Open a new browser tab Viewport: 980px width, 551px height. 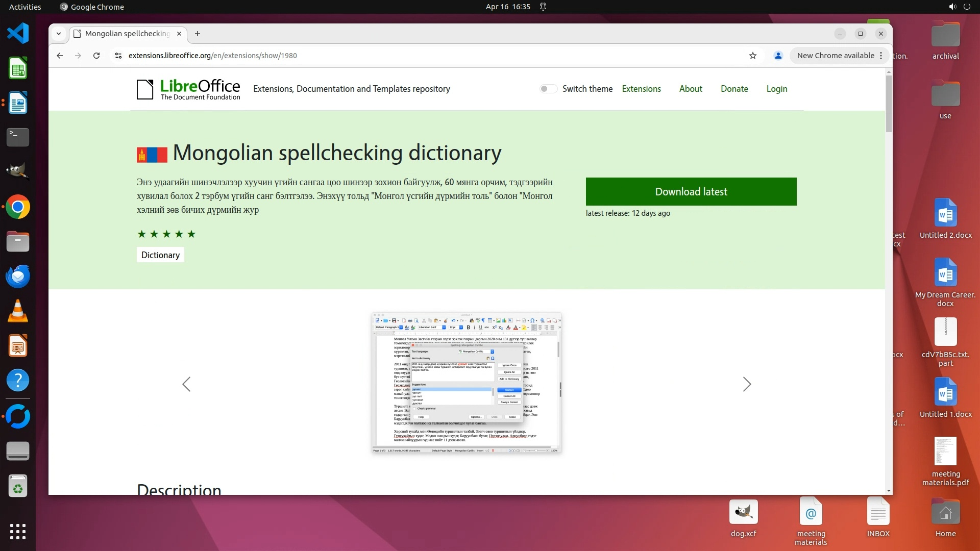[x=198, y=34]
